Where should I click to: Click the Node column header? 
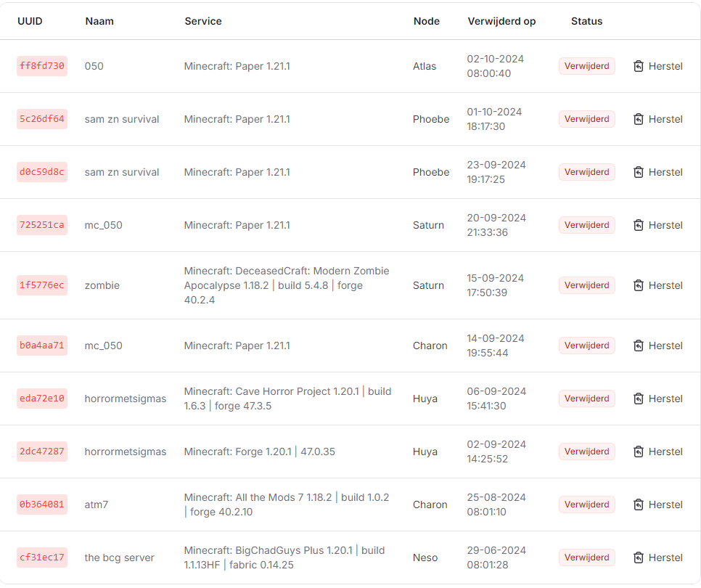[x=427, y=21]
